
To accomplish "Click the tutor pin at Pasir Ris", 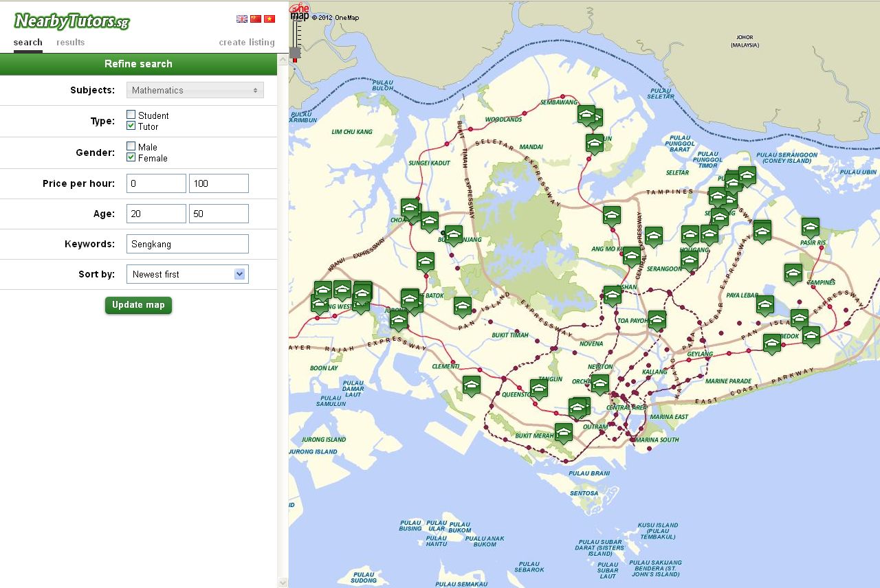I will [x=810, y=227].
